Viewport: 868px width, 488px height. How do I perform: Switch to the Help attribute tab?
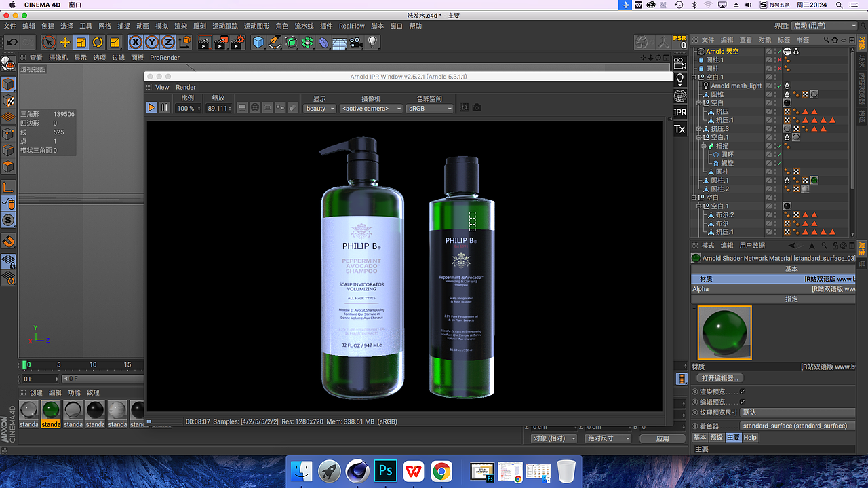click(x=750, y=438)
